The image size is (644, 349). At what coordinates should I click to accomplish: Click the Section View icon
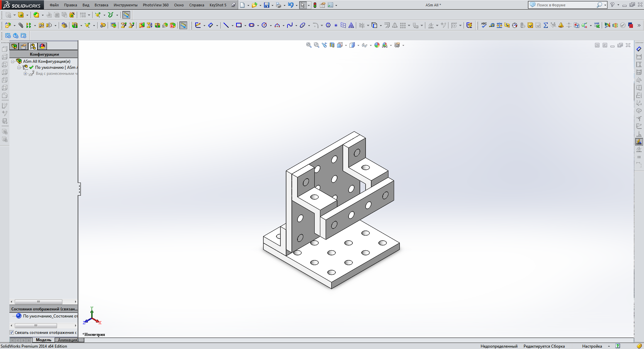click(332, 45)
